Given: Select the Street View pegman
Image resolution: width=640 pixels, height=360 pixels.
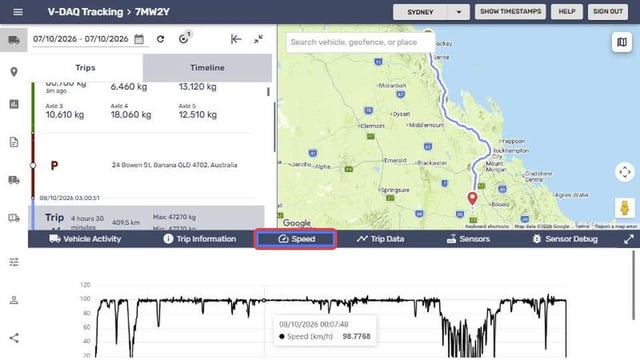Looking at the screenshot, I should [624, 208].
